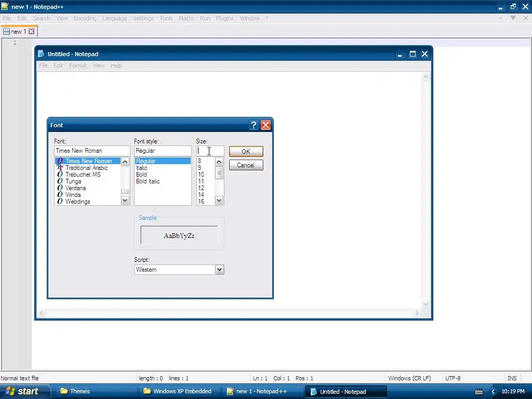Open Notepad++ Window menu
The height and width of the screenshot is (399, 532).
[249, 18]
